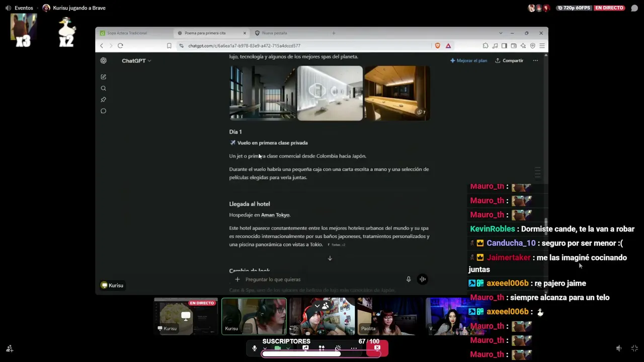The image size is (644, 362).
Task: Open the conversation three-dots options menu
Action: coord(535,61)
